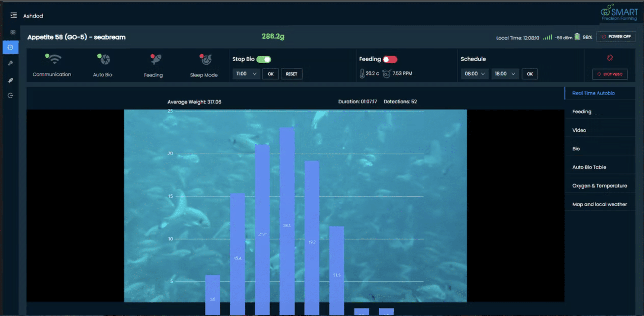
Task: Enable the Feeding toggle switch
Action: (x=390, y=60)
